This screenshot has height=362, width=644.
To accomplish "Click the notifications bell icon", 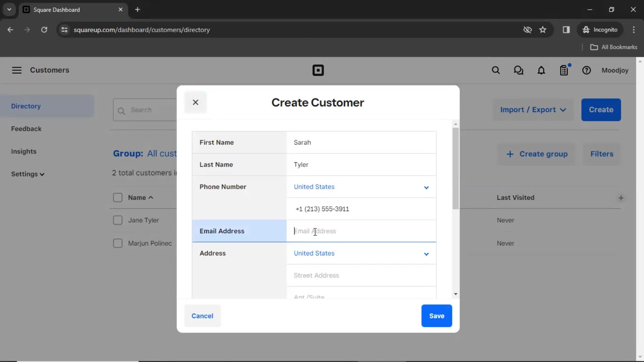I will tap(541, 70).
